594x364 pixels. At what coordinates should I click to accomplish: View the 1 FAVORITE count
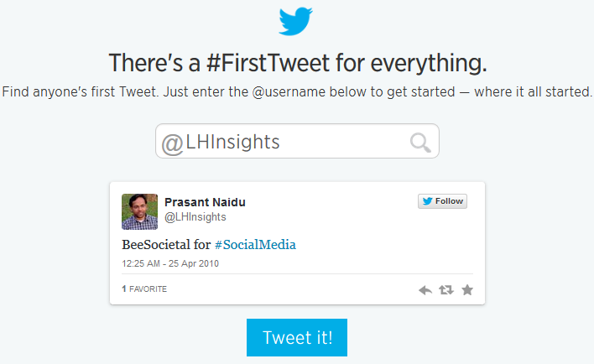(144, 289)
